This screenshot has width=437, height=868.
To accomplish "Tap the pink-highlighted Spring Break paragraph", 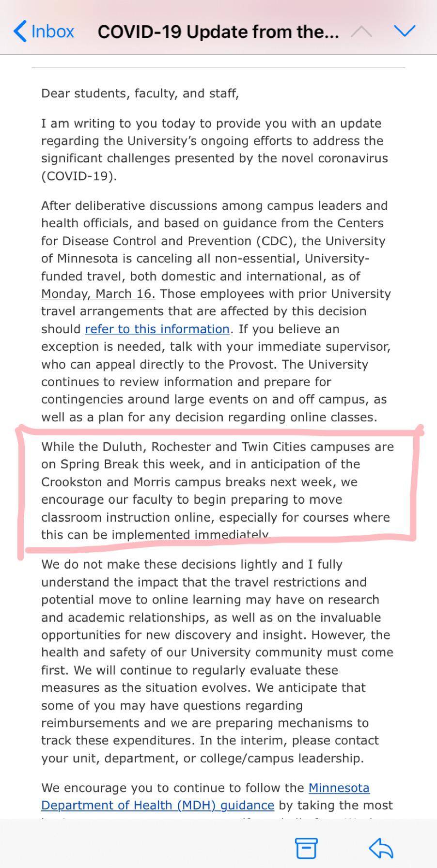I will tap(217, 490).
